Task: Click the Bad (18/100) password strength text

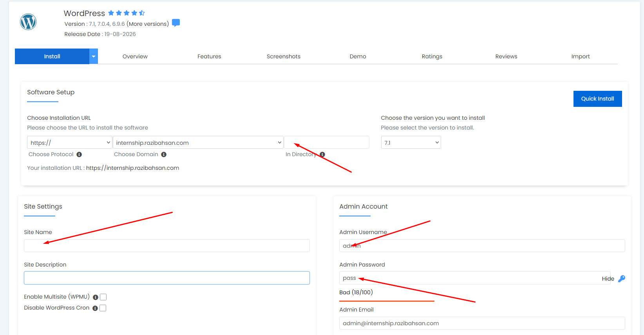Action: point(356,292)
